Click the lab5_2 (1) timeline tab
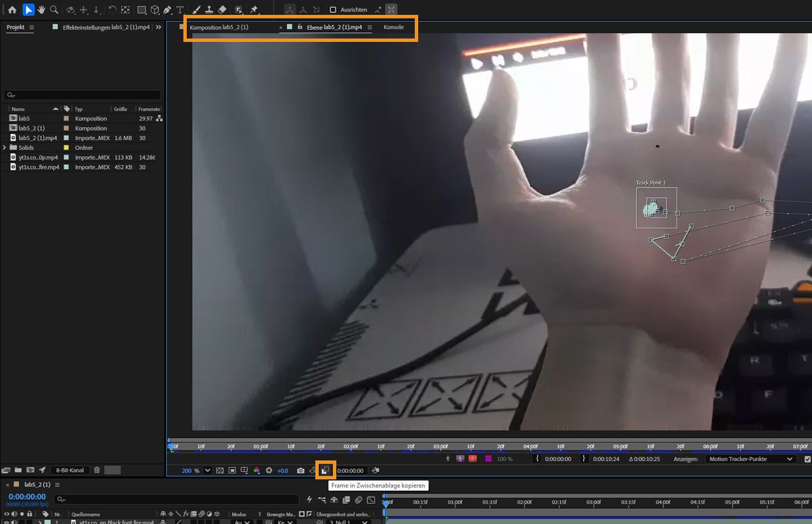The width and height of the screenshot is (812, 524). point(37,485)
